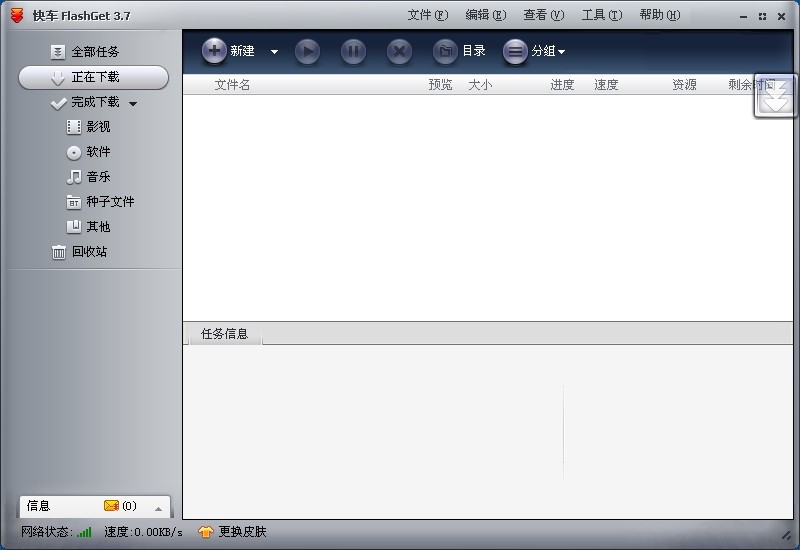Click the film strip icon beside 影视
Viewport: 800px width, 550px height.
(73, 127)
